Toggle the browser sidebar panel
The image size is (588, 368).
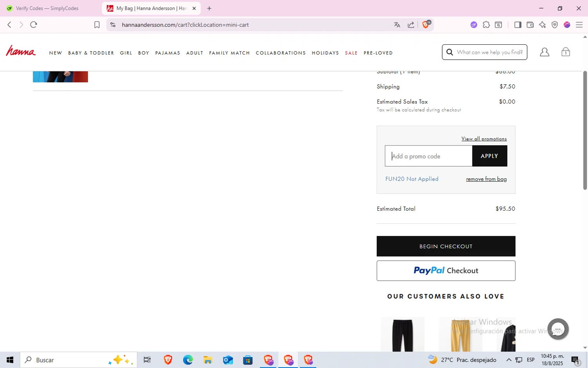click(518, 25)
